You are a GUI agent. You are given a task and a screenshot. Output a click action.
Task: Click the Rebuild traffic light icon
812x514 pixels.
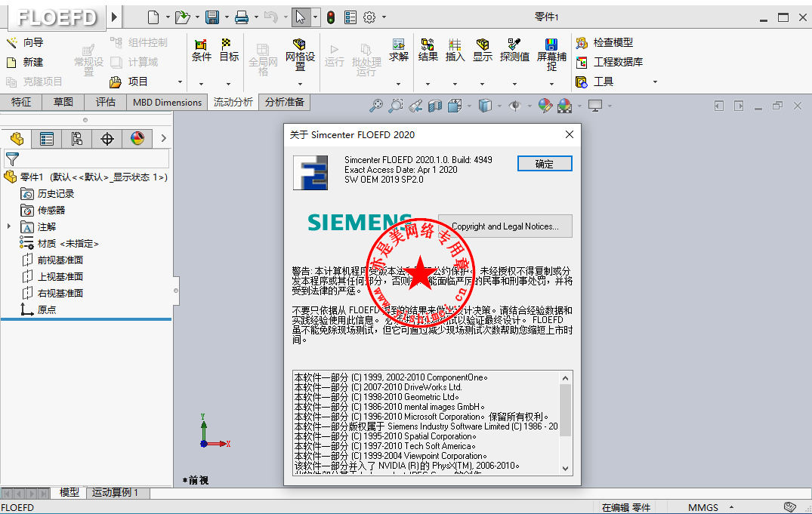pos(331,17)
